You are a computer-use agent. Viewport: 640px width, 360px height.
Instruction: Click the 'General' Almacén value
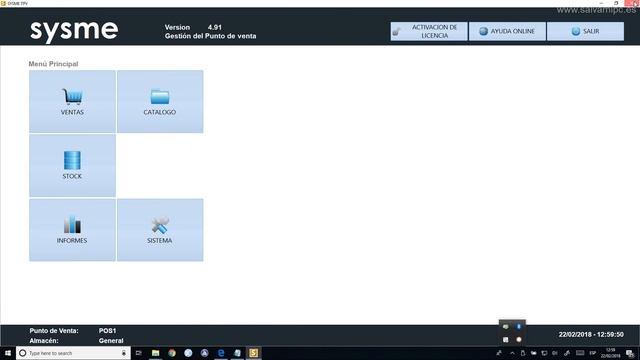[x=111, y=340]
